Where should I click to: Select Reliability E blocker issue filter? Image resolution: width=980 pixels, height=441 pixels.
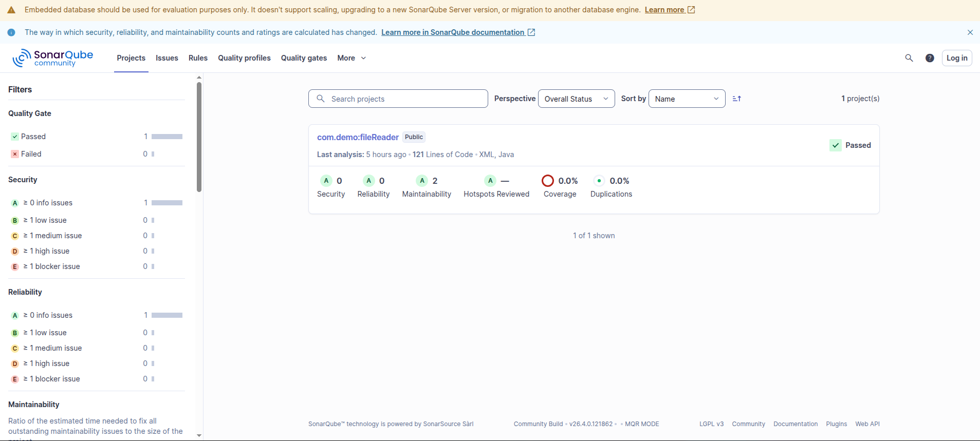coord(96,379)
